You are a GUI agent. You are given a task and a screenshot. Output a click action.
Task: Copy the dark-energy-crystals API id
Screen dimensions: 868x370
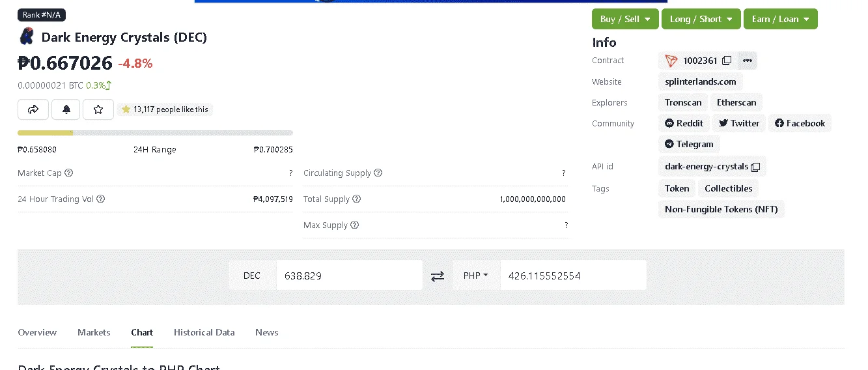coord(755,167)
